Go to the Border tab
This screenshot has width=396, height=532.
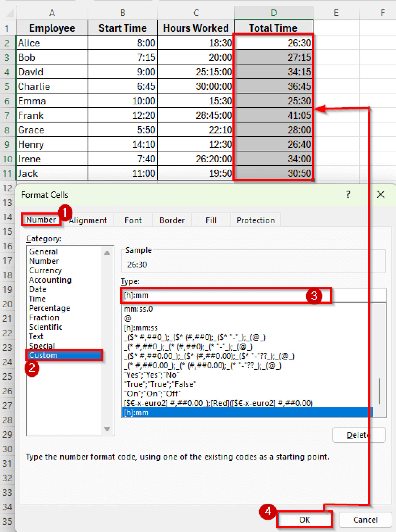tap(172, 220)
